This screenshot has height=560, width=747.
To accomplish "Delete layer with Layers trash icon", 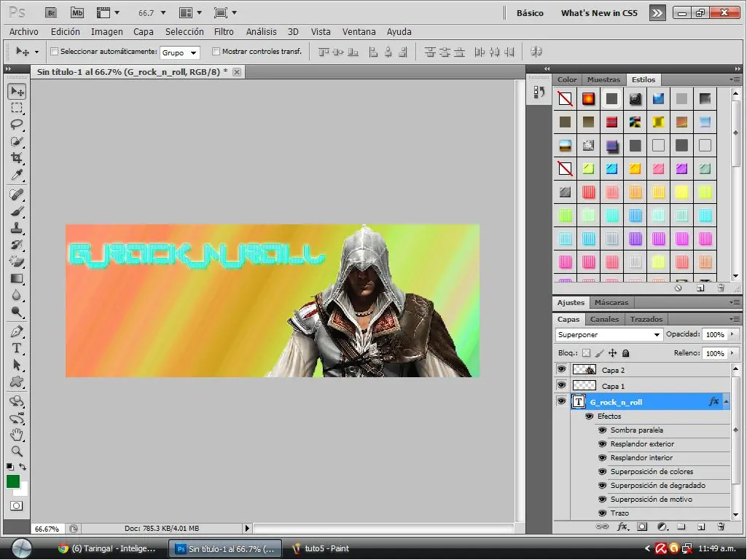I will point(721,527).
